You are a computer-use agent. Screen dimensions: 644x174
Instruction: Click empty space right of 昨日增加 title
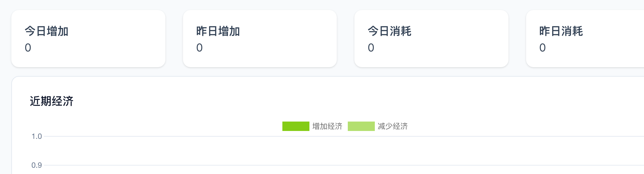tap(289, 31)
